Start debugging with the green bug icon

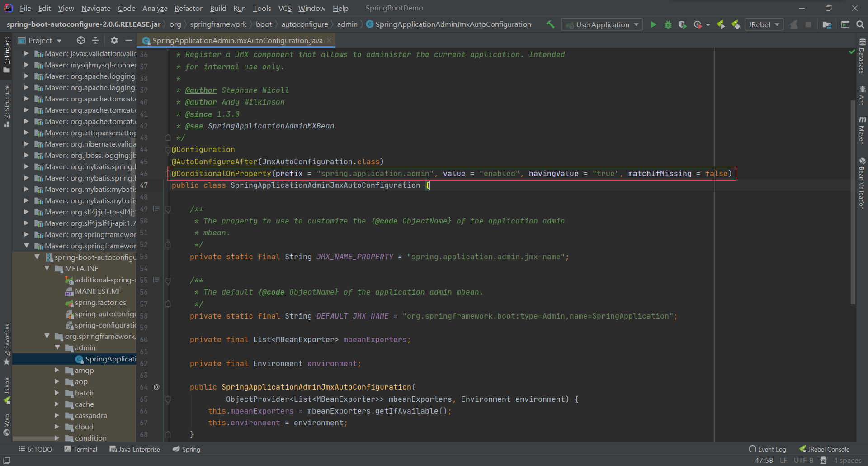668,24
